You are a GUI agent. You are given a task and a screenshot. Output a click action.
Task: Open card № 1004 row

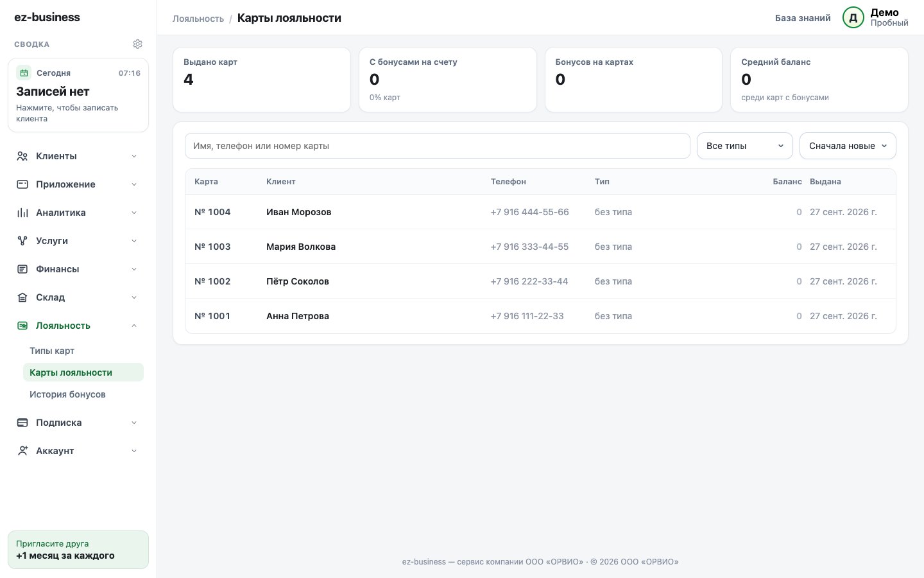point(540,212)
